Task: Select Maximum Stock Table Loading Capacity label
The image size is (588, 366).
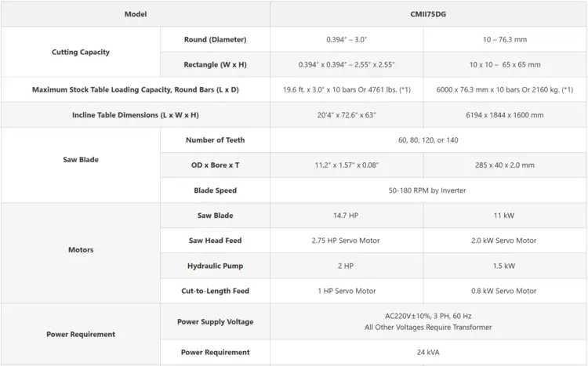Action: point(135,89)
